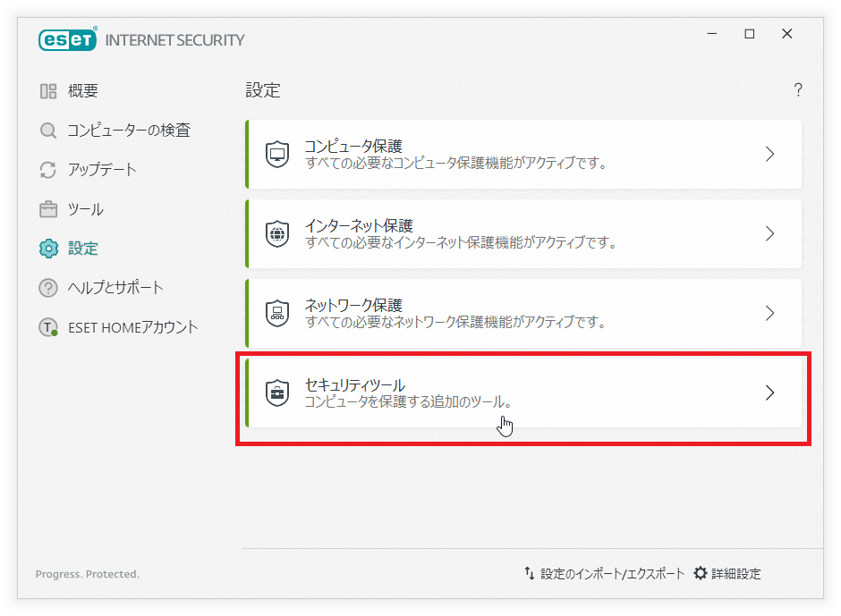
Task: Click the security tools briefcase shield icon
Action: [x=277, y=392]
